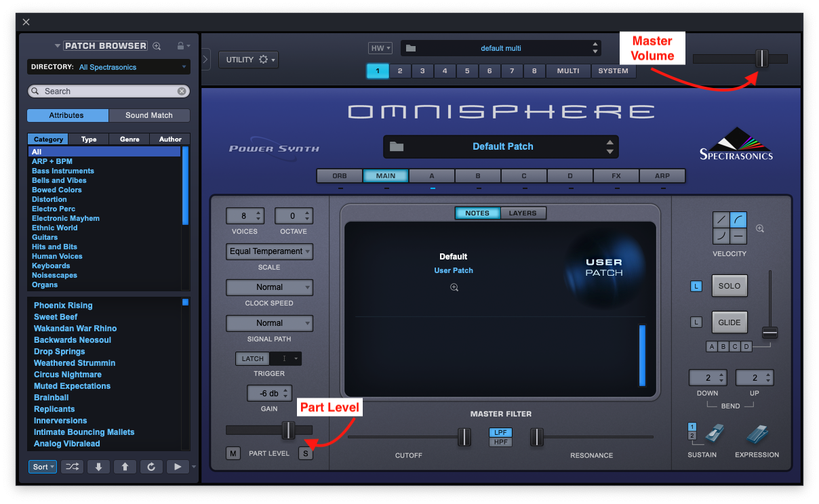819x504 pixels.
Task: Switch to the Layers view tab
Action: coord(523,213)
